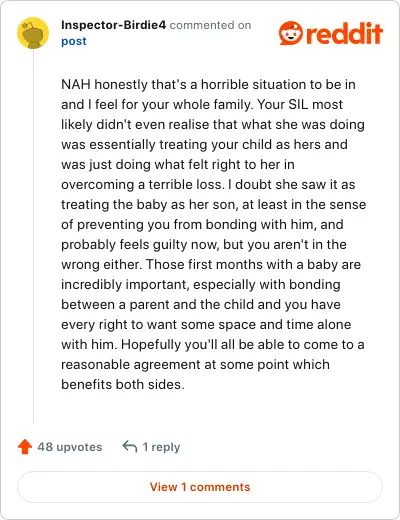This screenshot has height=520, width=400.
Task: Click the '1 reply' text
Action: coord(161,447)
